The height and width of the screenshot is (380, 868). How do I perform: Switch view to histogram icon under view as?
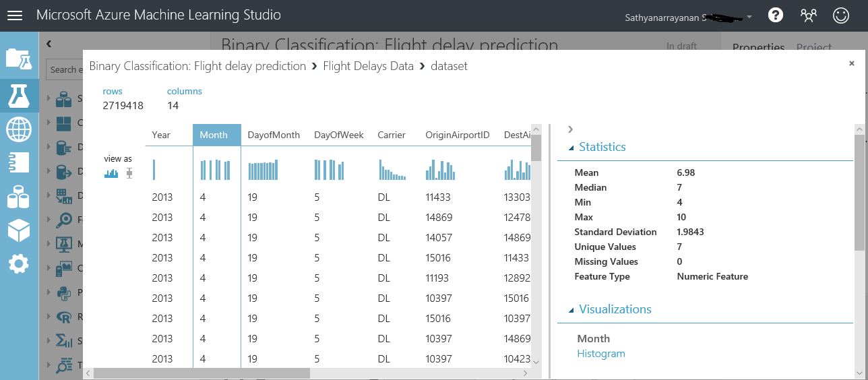click(111, 174)
